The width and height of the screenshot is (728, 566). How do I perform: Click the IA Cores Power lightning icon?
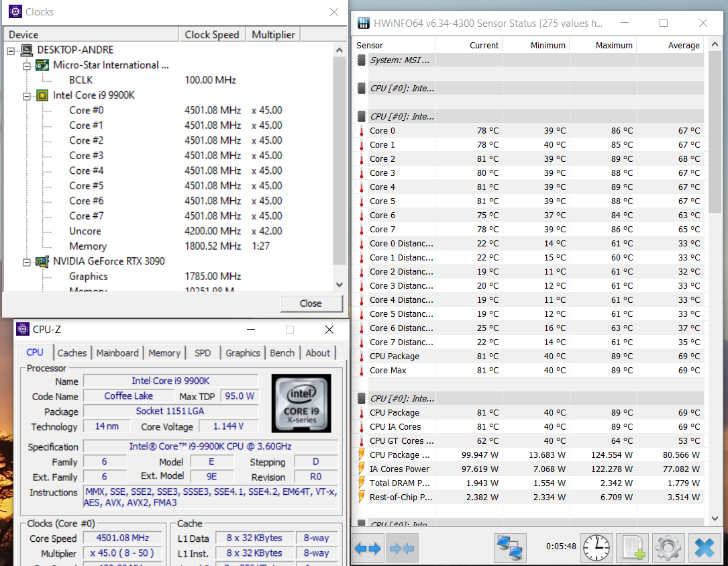pos(361,469)
